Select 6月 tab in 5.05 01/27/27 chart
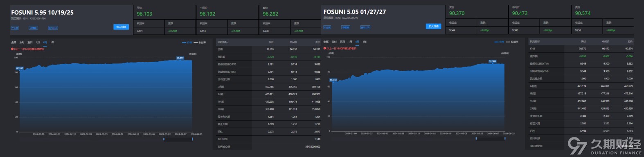 tap(358, 42)
